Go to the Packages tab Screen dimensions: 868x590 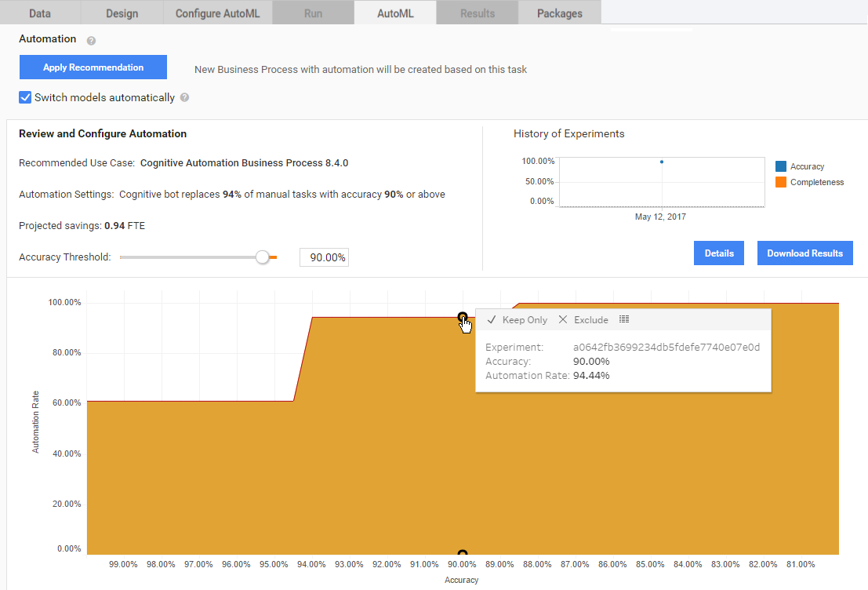coord(560,13)
